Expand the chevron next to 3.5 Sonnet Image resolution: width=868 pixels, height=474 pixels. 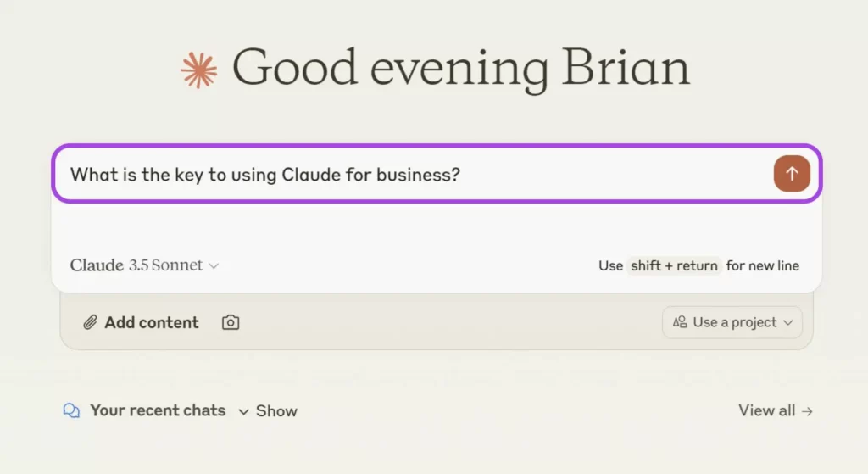click(x=214, y=266)
